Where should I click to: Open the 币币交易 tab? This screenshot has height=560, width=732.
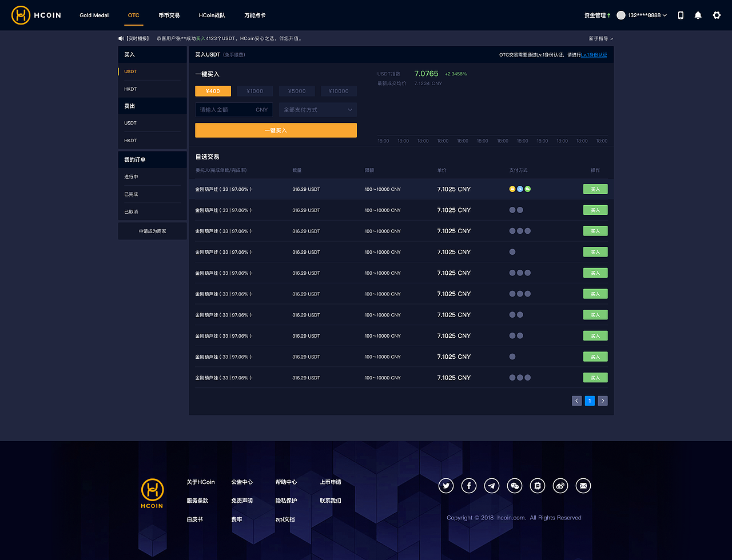pyautogui.click(x=169, y=15)
